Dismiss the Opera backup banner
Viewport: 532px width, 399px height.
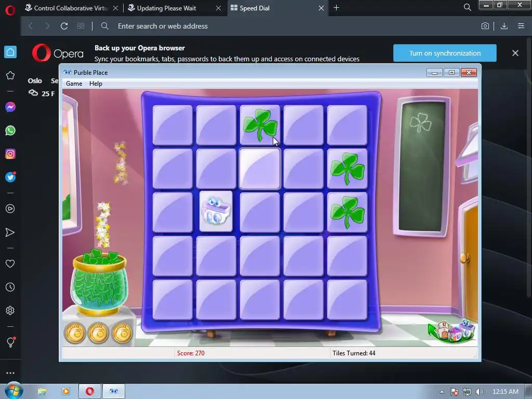515,53
